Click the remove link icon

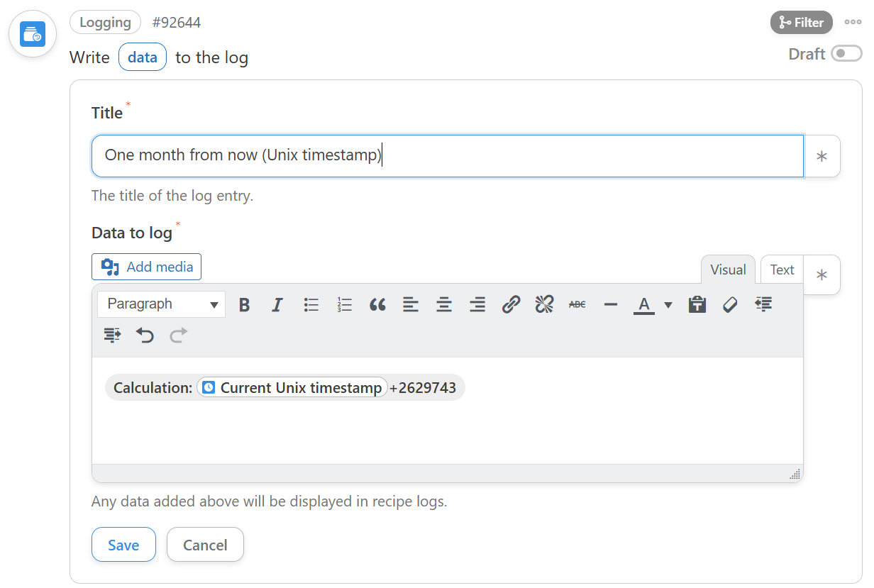(x=544, y=305)
